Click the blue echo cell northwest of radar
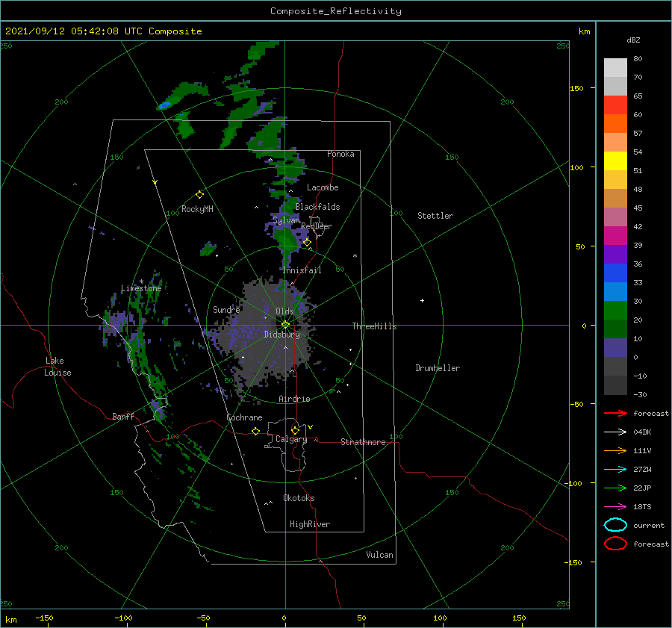672x628 pixels. point(164,105)
